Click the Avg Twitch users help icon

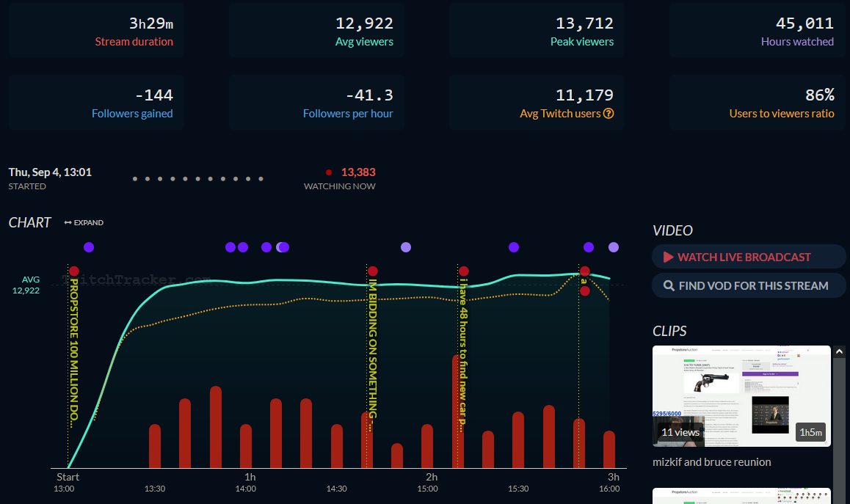pyautogui.click(x=609, y=113)
